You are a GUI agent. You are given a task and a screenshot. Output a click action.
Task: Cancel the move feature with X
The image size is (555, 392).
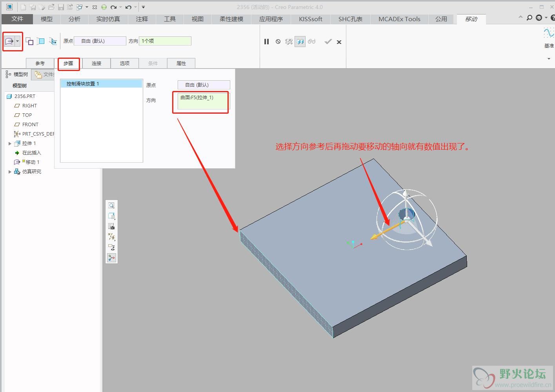pos(339,42)
